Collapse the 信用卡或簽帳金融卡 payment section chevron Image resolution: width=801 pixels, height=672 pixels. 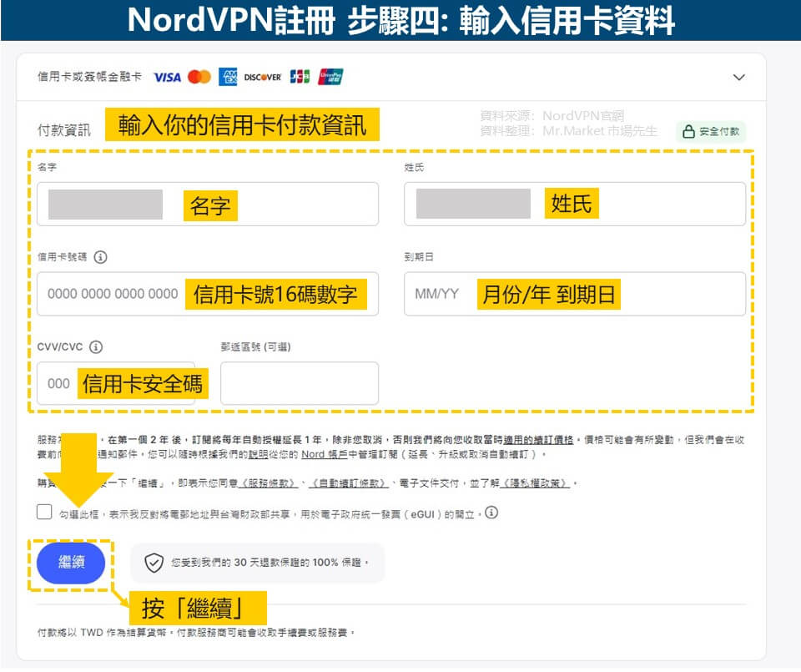[x=738, y=77]
